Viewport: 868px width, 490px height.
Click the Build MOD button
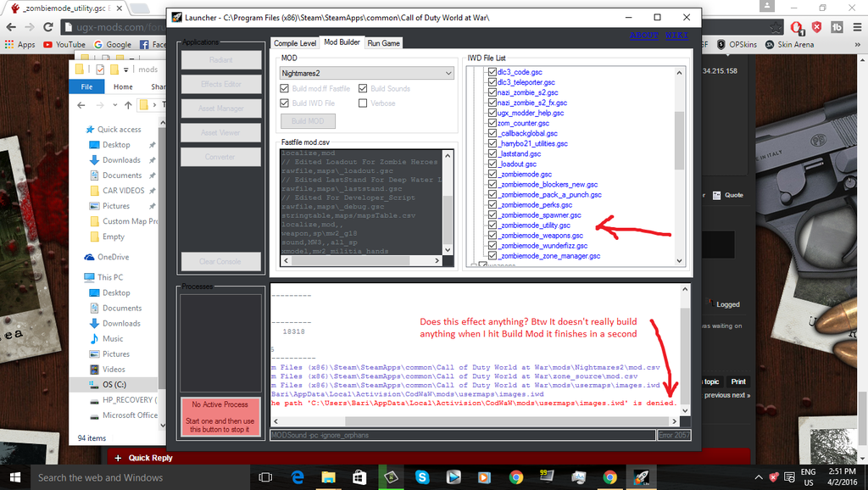[x=308, y=120]
